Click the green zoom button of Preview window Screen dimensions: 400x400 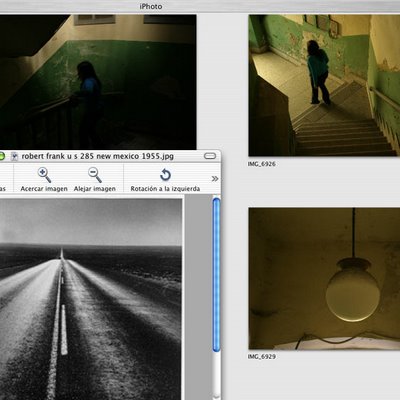1,156
